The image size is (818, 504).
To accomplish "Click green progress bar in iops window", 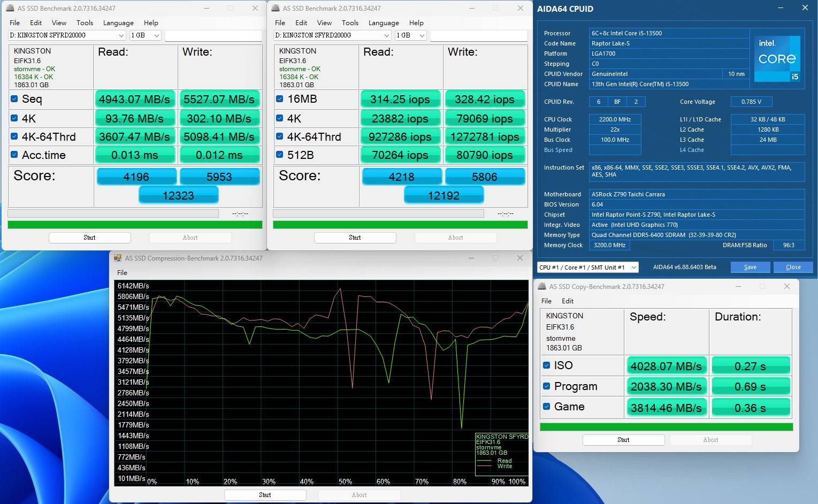I will [400, 225].
